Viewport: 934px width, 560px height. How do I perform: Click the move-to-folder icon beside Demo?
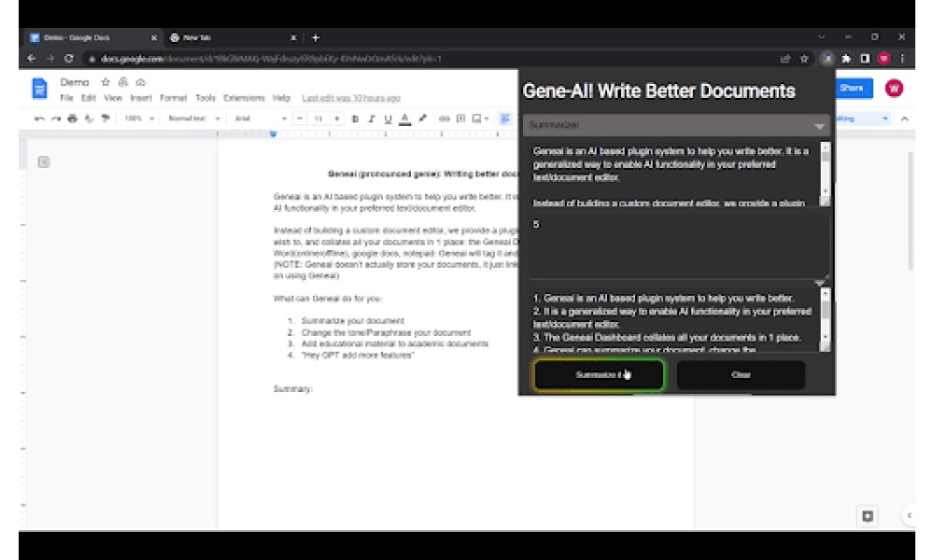pyautogui.click(x=123, y=82)
